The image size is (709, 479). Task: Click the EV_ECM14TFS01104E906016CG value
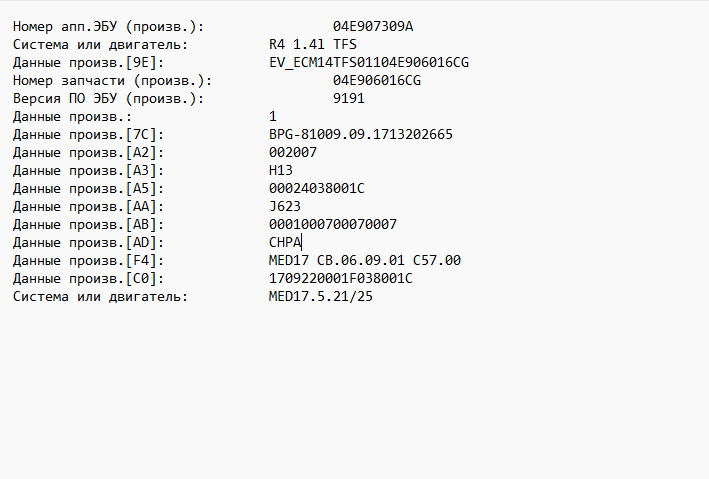[x=369, y=62]
